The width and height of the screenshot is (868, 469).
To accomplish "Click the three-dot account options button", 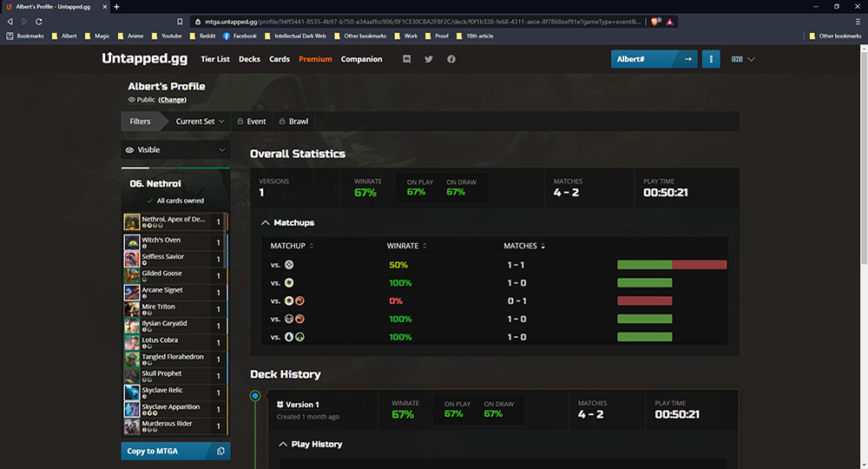I will (711, 59).
